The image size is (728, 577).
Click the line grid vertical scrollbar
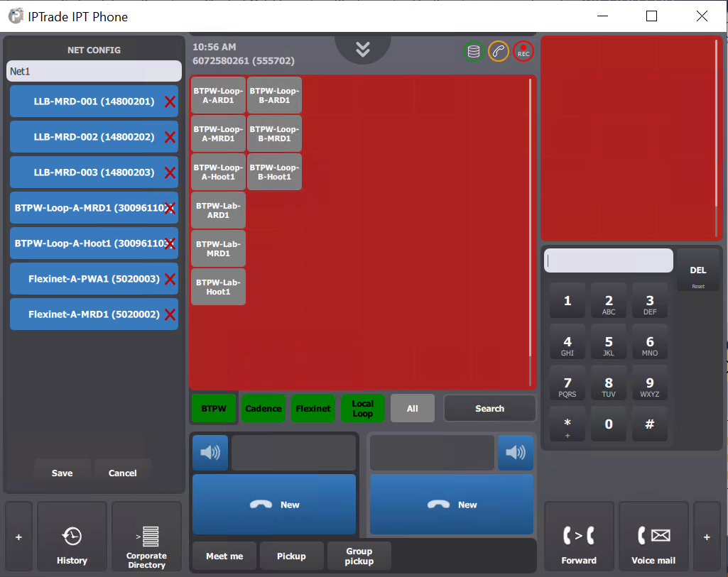[531, 232]
